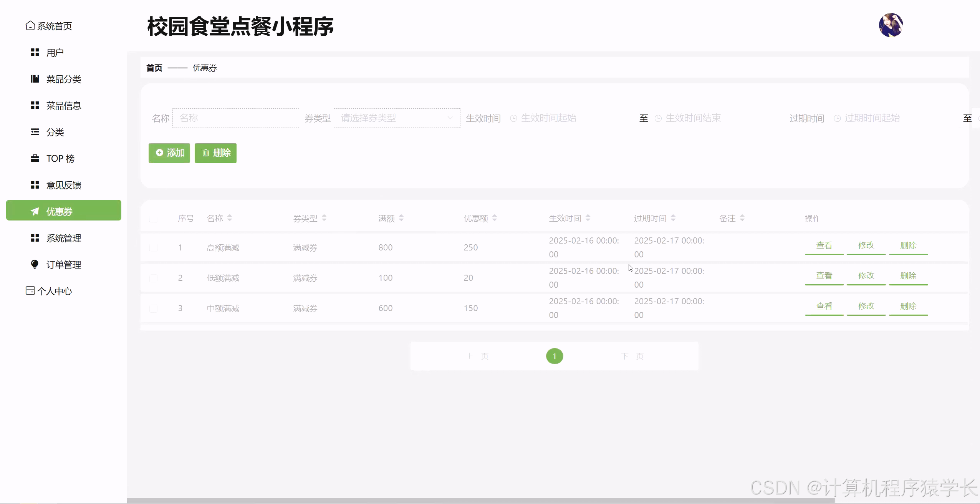Open the 请选择券类型 dropdown
Viewport: 980px width, 504px height.
pyautogui.click(x=396, y=118)
